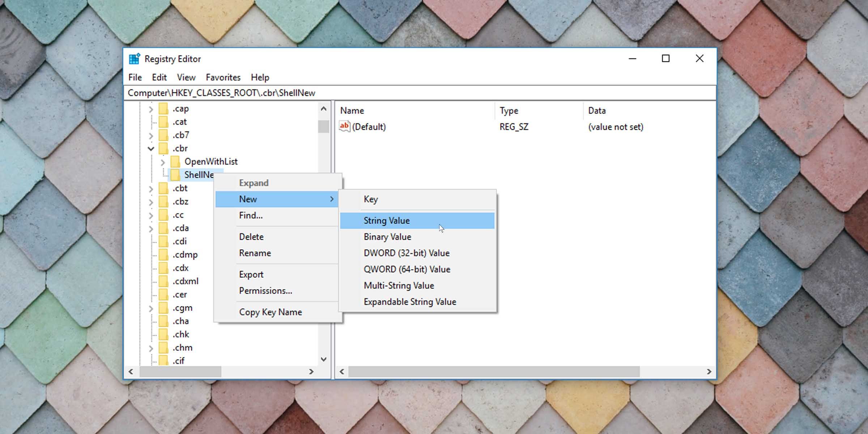Click Export in the context menu

pos(277,275)
